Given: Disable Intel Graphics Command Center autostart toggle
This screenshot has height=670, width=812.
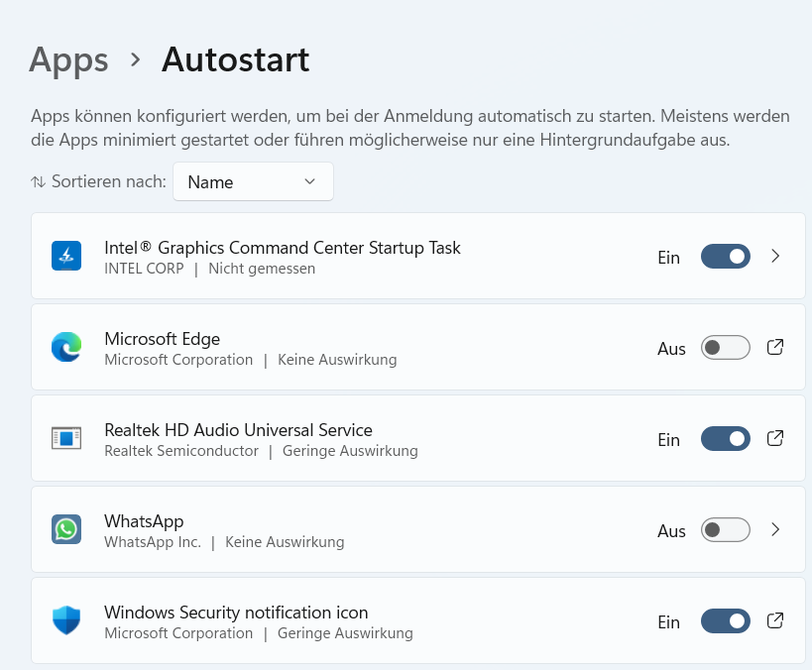Looking at the screenshot, I should click(x=725, y=257).
